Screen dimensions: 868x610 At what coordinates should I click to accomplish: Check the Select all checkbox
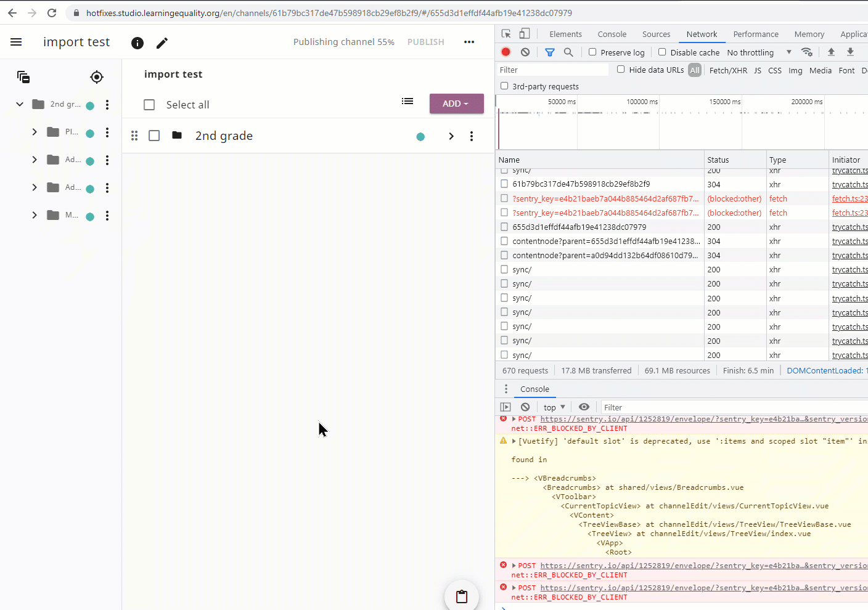coord(149,105)
